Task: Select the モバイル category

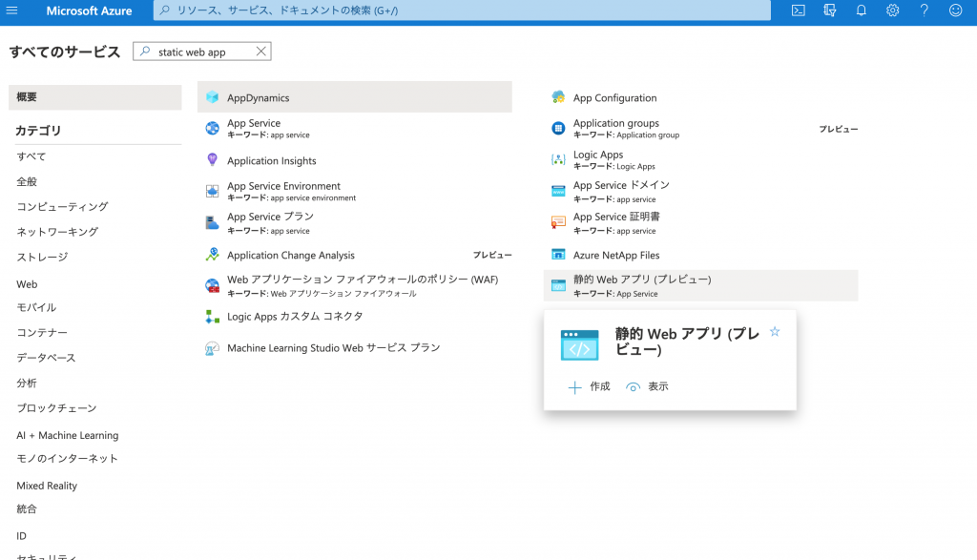Action: 36,307
